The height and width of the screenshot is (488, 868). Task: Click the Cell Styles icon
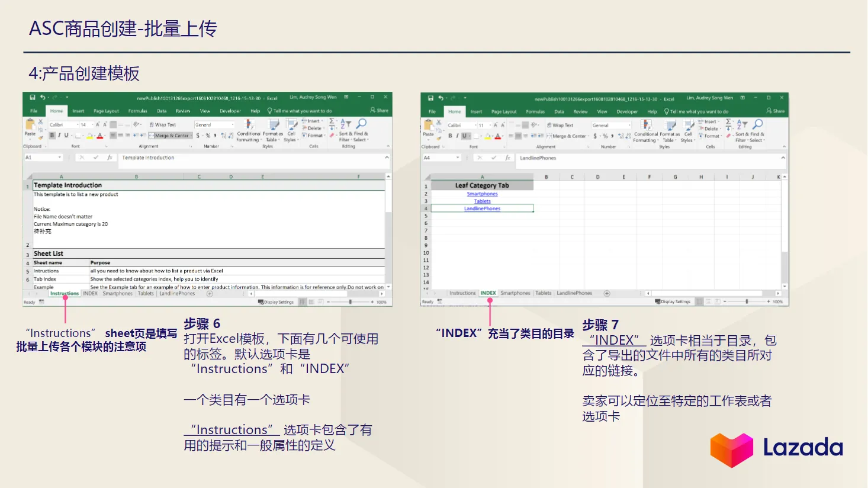point(292,125)
